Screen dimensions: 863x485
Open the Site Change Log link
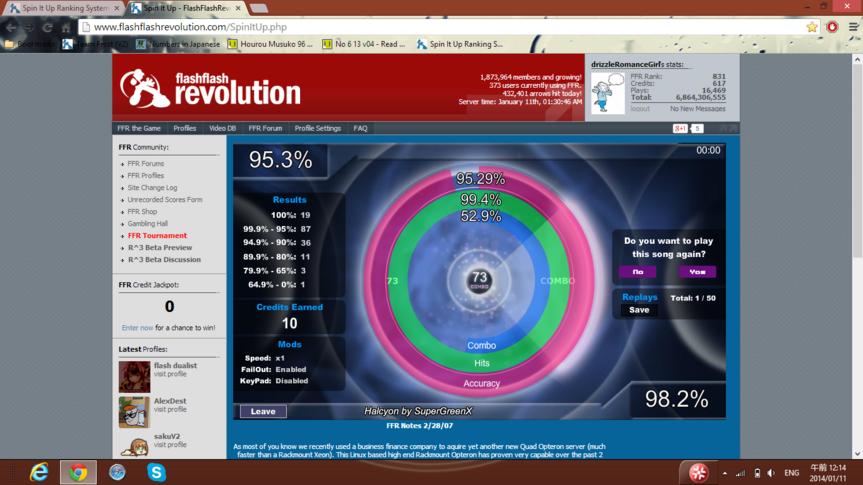click(152, 188)
